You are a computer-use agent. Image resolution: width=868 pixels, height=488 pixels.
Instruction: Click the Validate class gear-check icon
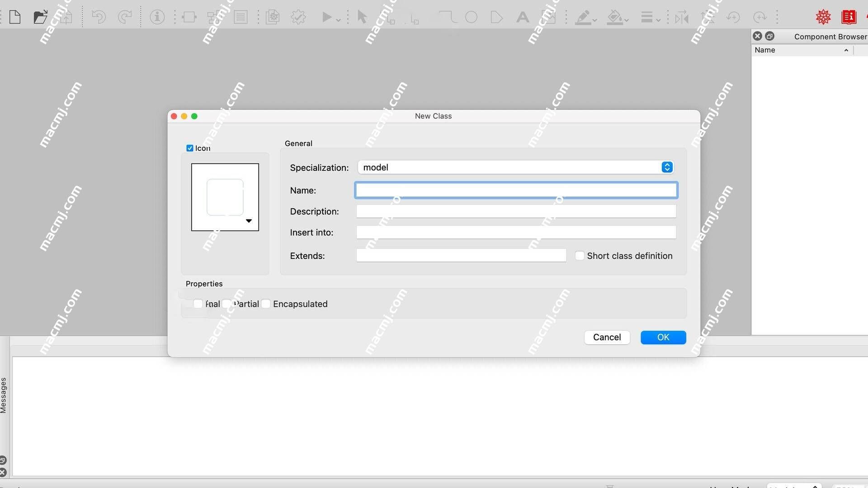pyautogui.click(x=298, y=17)
